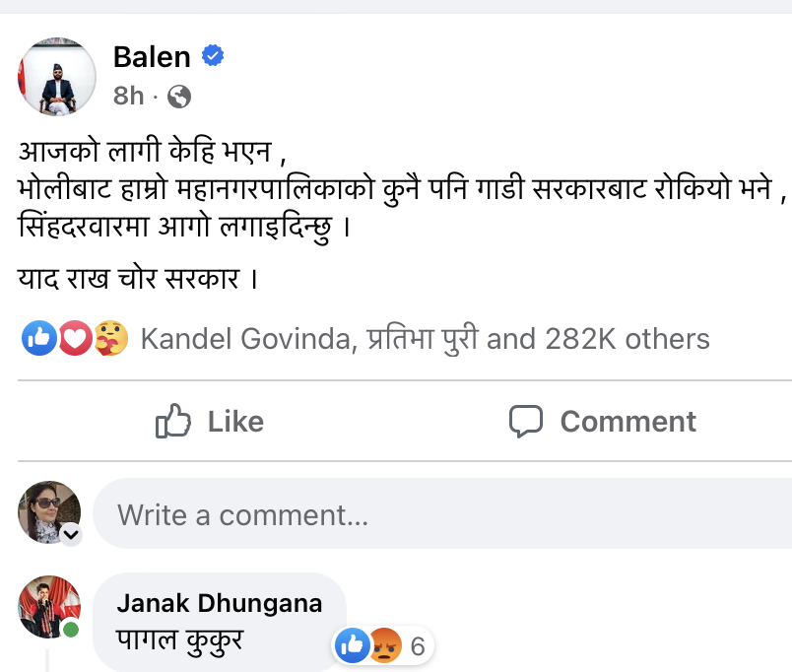This screenshot has width=792, height=672.
Task: Open Balen's profile picture
Action: pyautogui.click(x=56, y=77)
